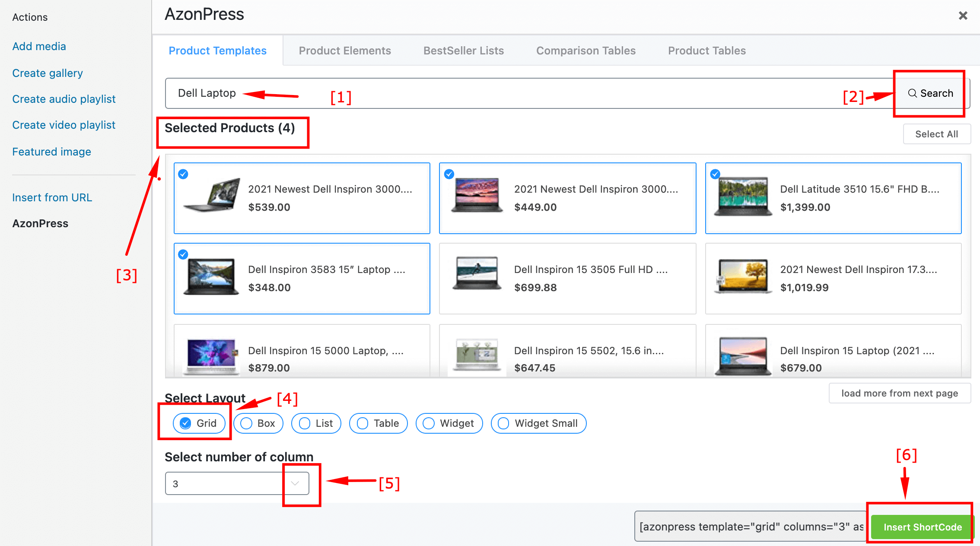Screen dimensions: 980x546
Task: Open Featured image in the sidebar
Action: click(x=52, y=152)
